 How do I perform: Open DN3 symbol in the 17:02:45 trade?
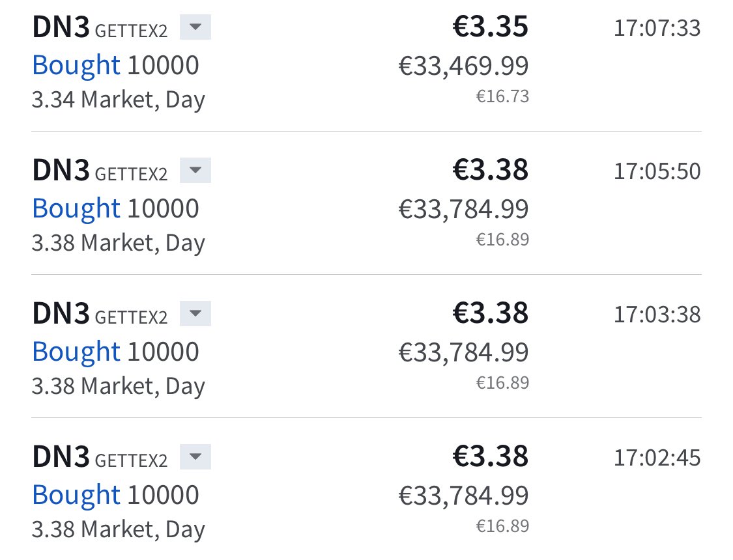pyautogui.click(x=61, y=457)
